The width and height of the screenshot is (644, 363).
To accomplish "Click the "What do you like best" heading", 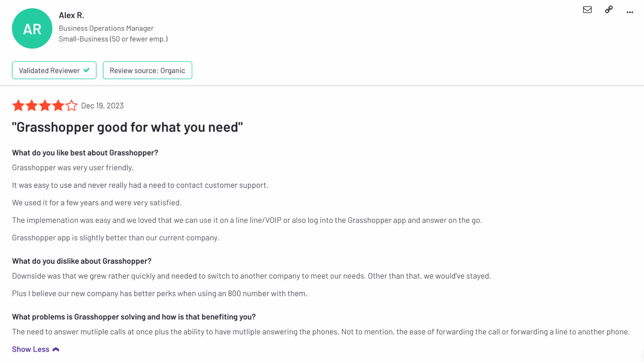I will click(85, 153).
